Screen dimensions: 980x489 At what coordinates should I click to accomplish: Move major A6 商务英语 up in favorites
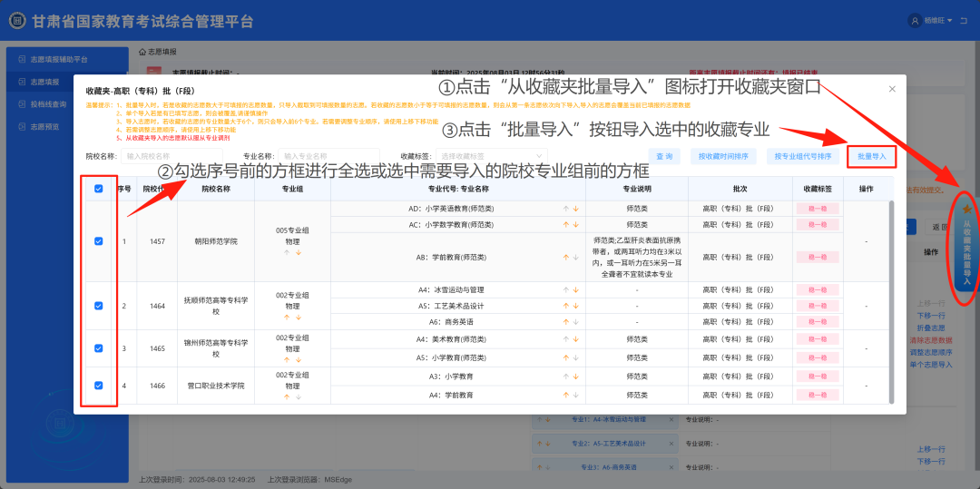(566, 322)
